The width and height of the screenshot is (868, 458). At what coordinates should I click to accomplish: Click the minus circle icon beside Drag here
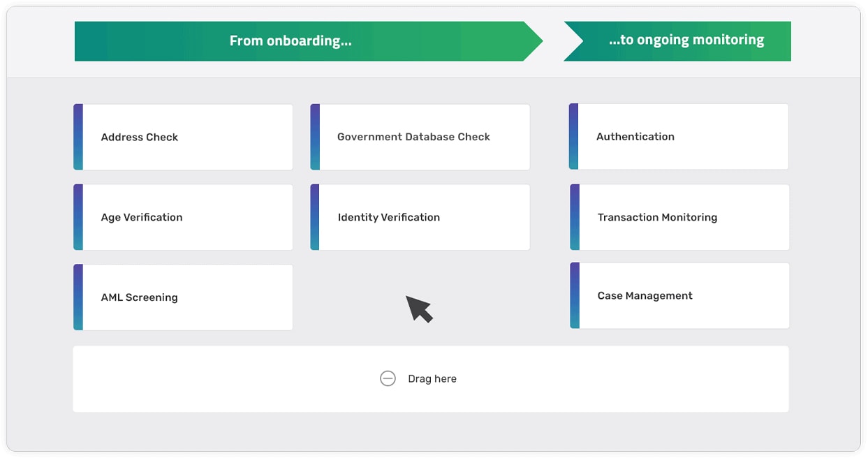(x=388, y=378)
